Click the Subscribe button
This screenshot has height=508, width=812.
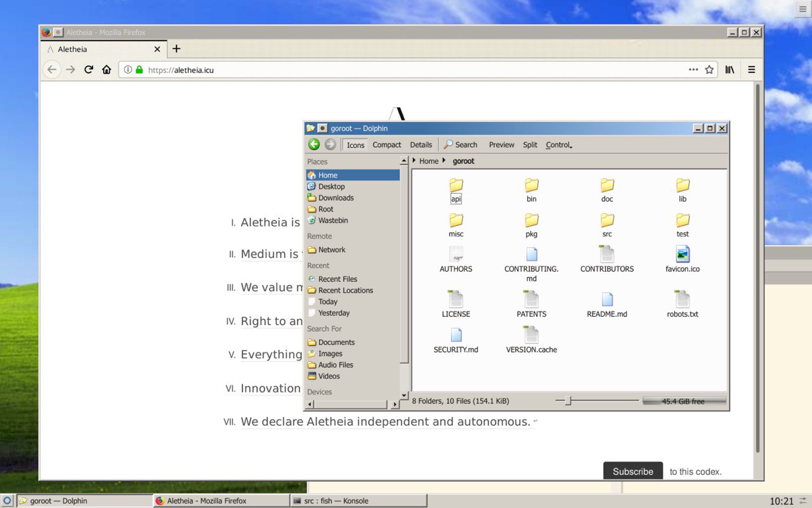click(632, 471)
